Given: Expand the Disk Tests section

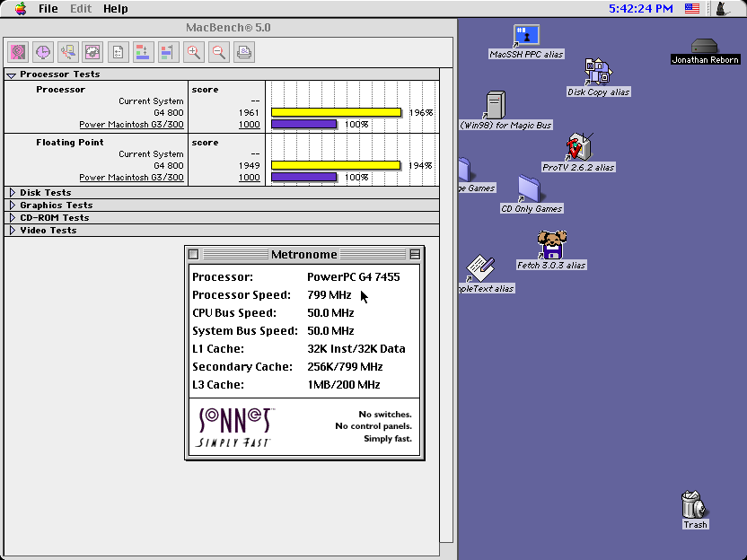Looking at the screenshot, I should (13, 192).
